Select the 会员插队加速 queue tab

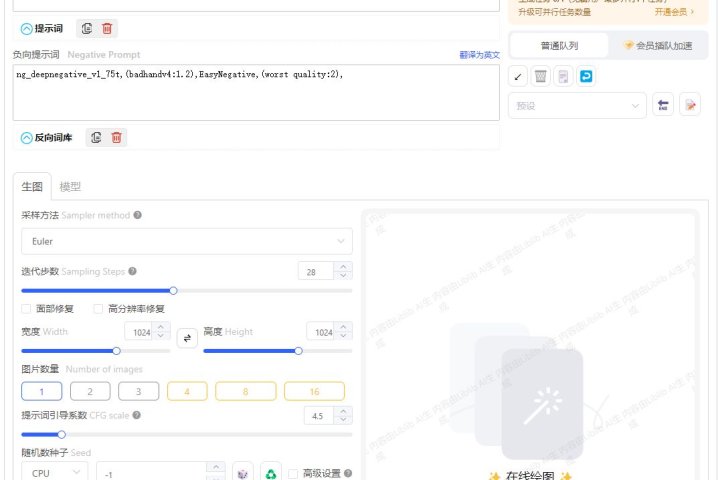(658, 45)
